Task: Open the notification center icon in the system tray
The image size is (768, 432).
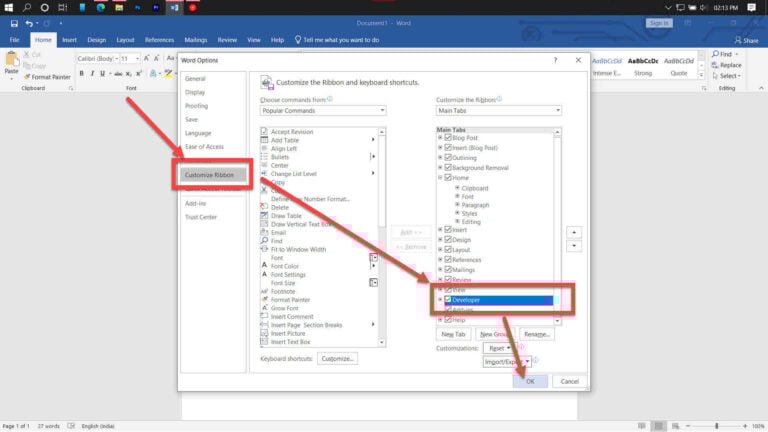Action: coord(752,7)
